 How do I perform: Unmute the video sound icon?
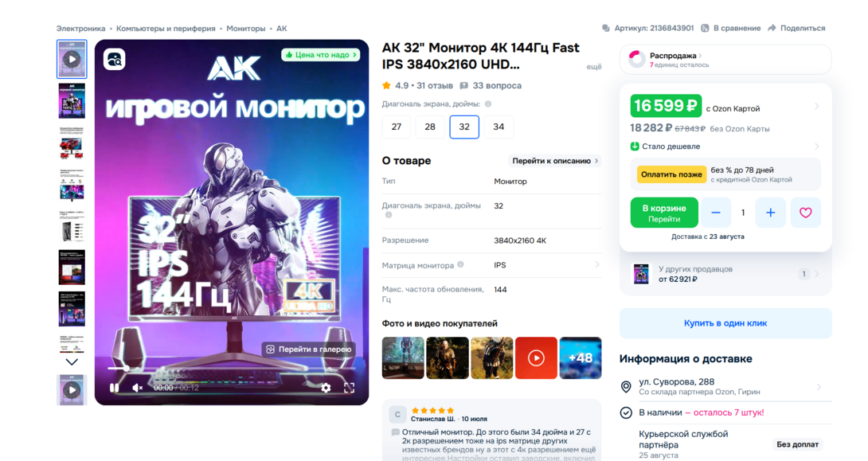[x=137, y=388]
